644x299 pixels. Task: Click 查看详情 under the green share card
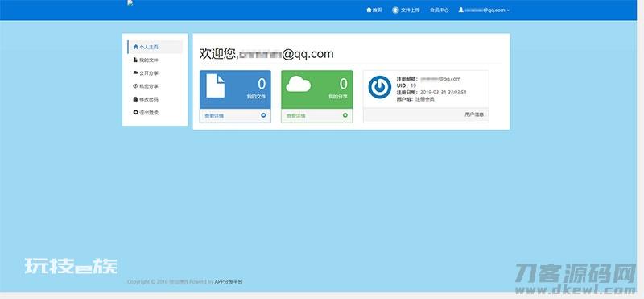(295, 116)
